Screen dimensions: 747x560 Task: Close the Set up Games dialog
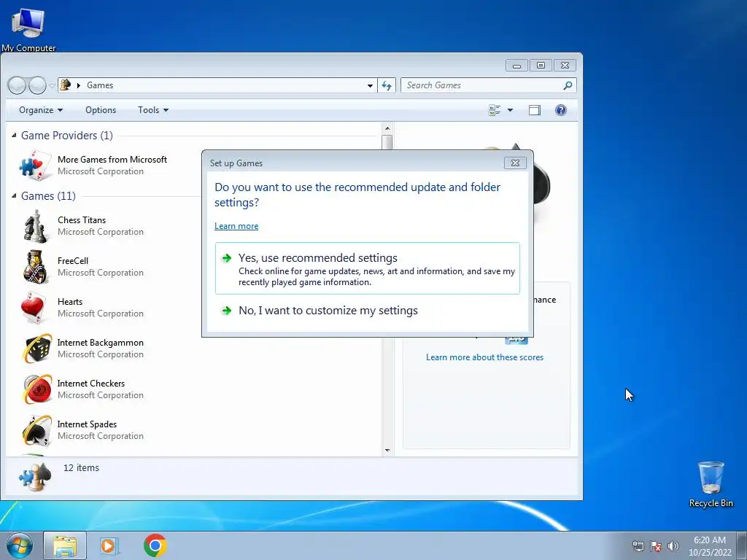pyautogui.click(x=515, y=163)
